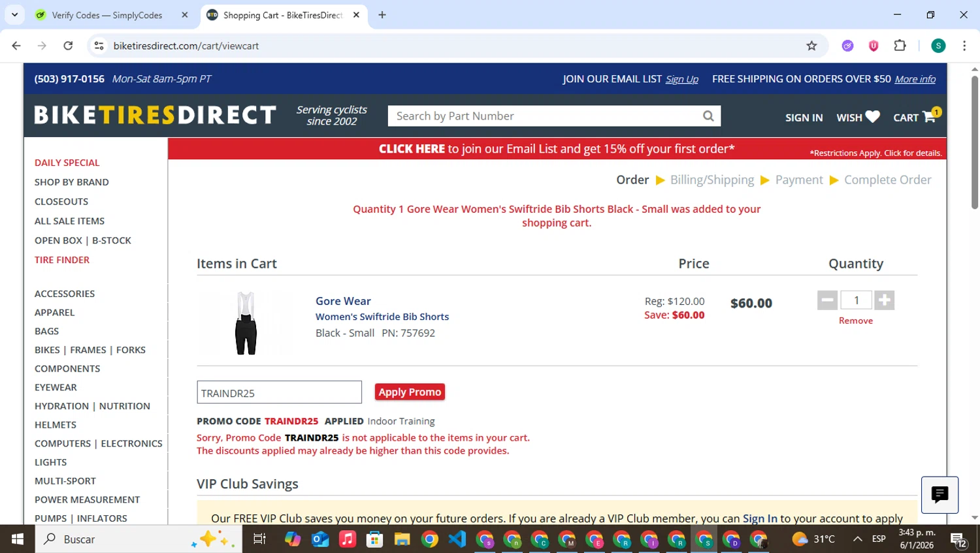980x553 pixels.
Task: Click the purple circular extension icon
Action: coord(847,46)
